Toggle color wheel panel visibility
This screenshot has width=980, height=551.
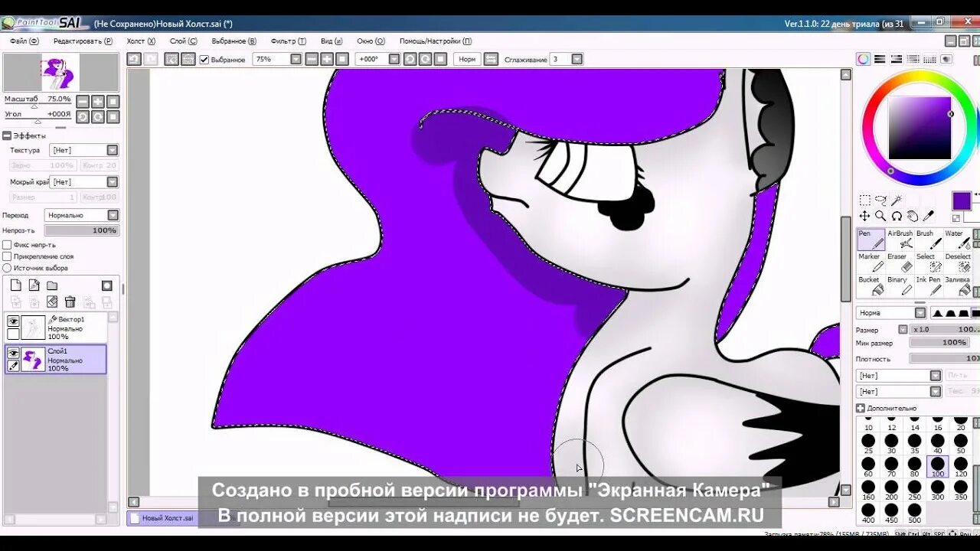pyautogui.click(x=864, y=59)
